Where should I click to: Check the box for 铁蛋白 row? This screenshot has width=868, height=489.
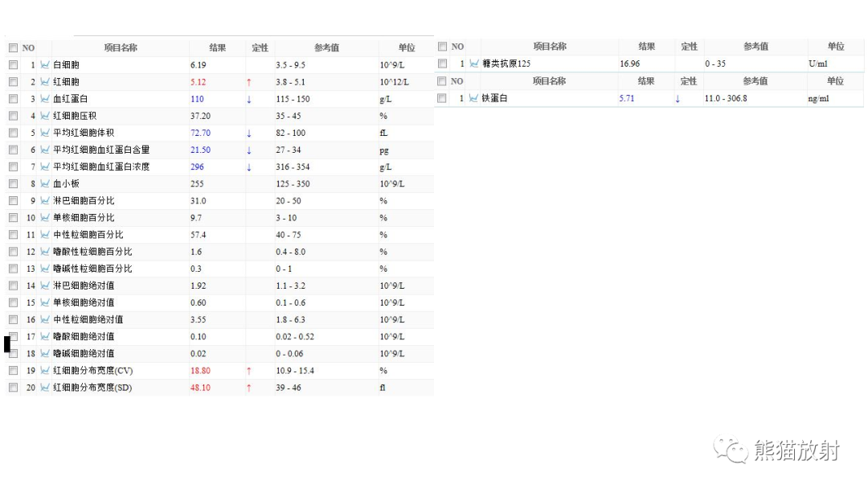click(x=442, y=98)
